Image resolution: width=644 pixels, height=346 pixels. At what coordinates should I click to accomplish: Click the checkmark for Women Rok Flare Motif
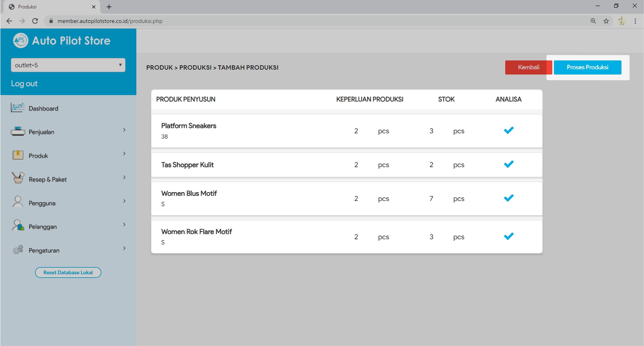(508, 236)
